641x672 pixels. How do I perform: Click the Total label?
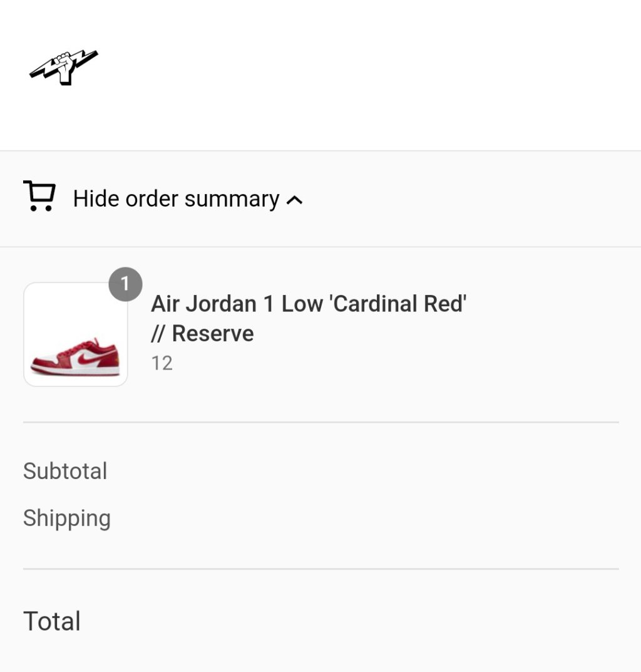pos(52,621)
